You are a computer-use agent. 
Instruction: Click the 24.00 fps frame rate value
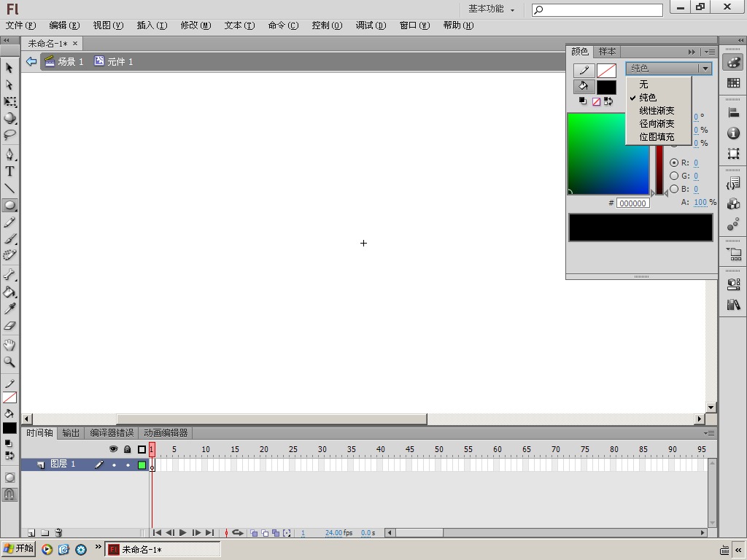(333, 533)
